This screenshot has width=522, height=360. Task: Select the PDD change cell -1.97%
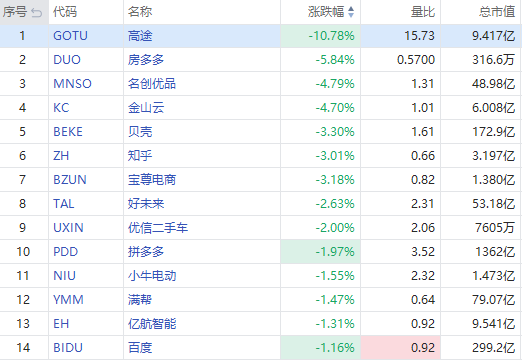pos(321,252)
